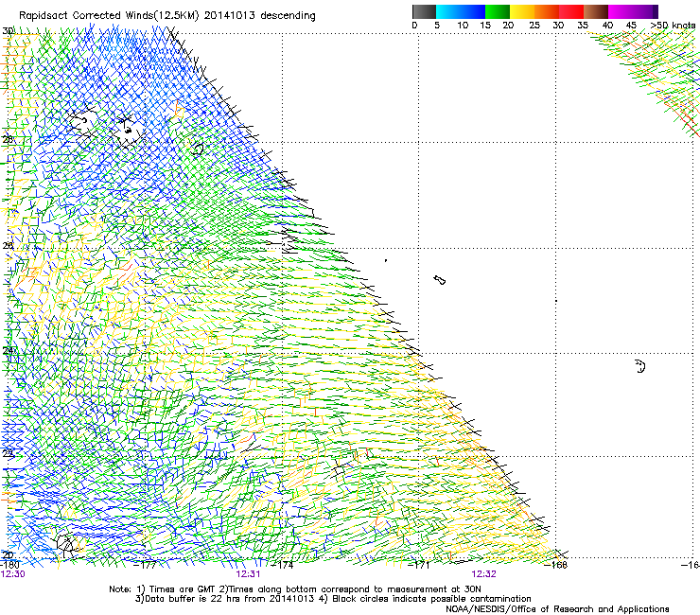Click the '35' legend scale label

coord(583,26)
